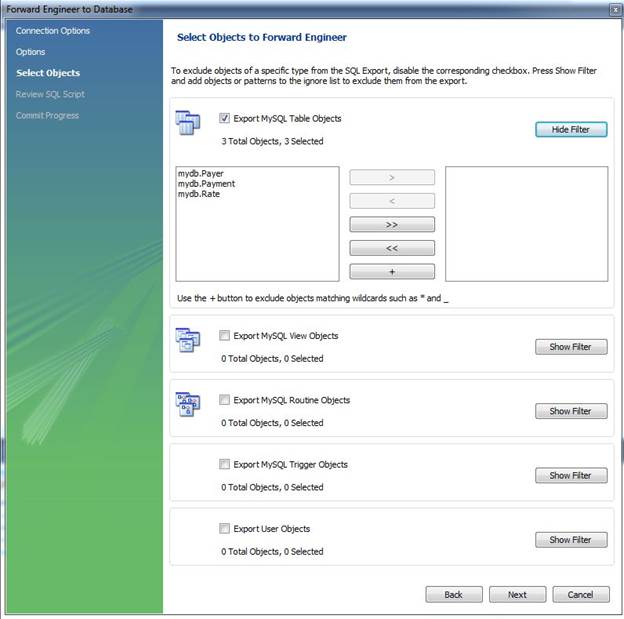Select the Select Objects wizard step

click(48, 73)
